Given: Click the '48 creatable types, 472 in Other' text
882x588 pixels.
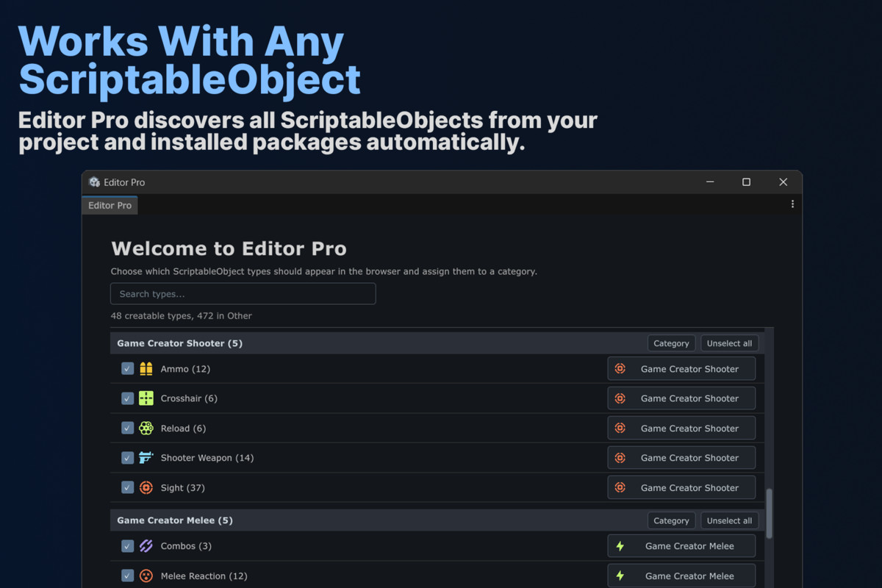Looking at the screenshot, I should click(x=181, y=316).
